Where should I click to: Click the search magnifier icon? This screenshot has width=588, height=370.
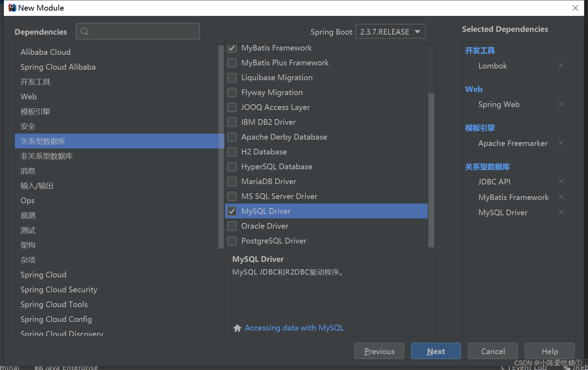pos(85,31)
